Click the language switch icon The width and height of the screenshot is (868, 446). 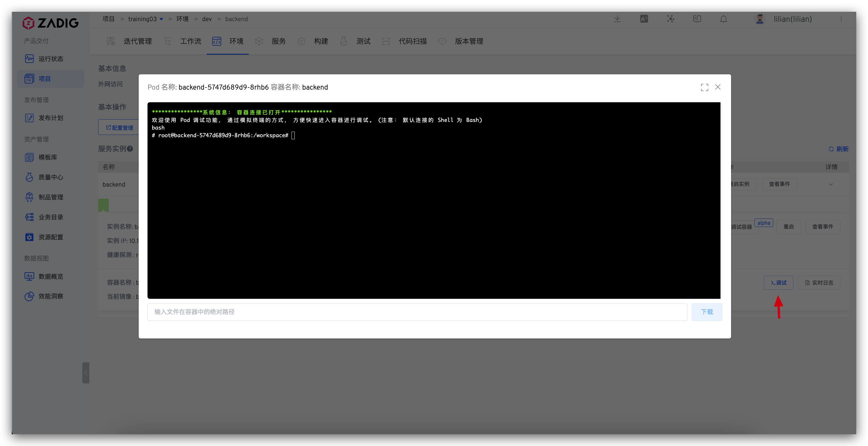(644, 19)
